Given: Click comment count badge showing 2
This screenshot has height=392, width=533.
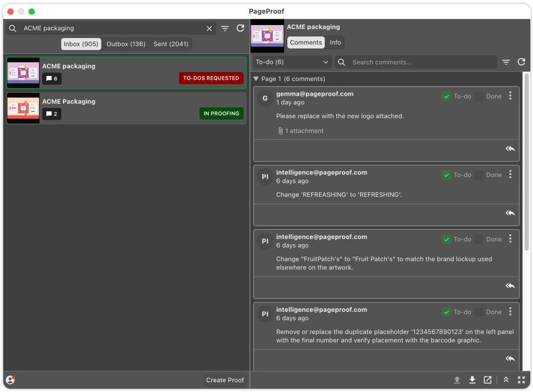Looking at the screenshot, I should click(x=52, y=114).
